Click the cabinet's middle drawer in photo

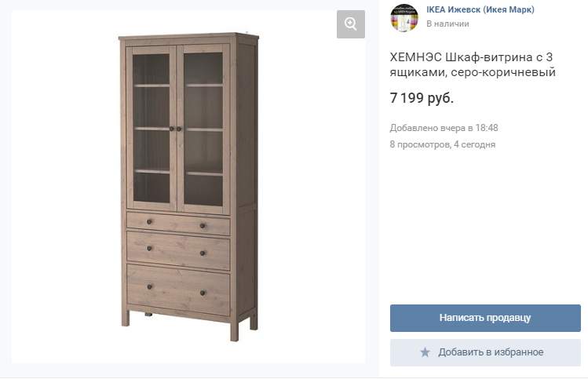(x=178, y=250)
